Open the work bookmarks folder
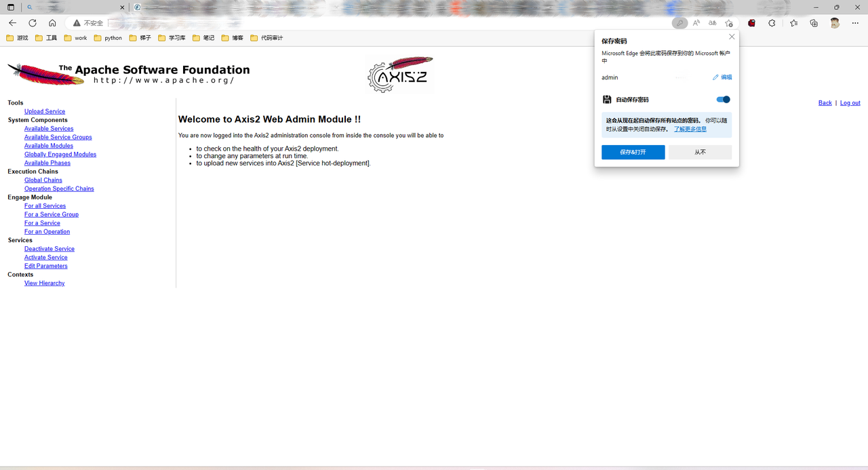 click(x=76, y=38)
